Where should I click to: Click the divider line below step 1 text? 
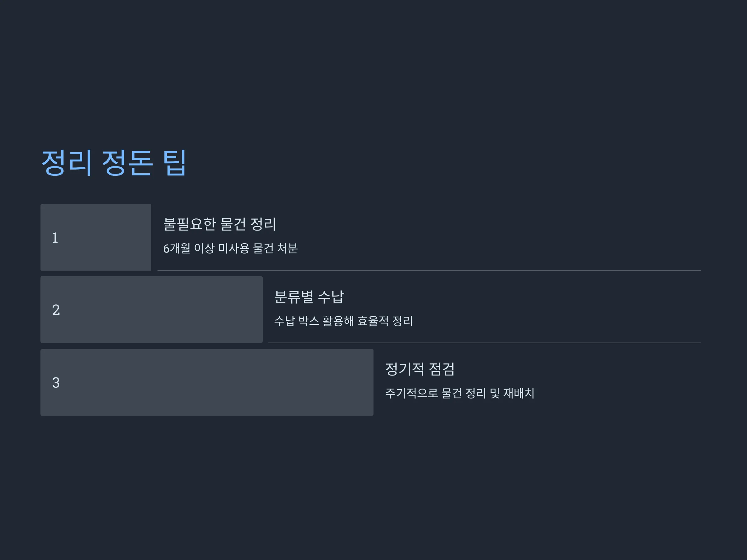coord(429,271)
